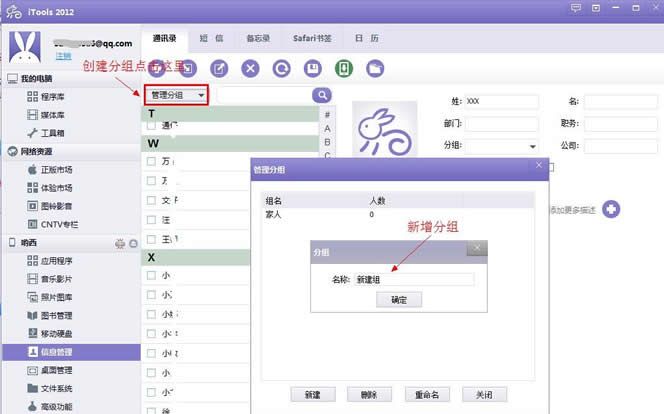664x414 pixels.
Task: Click 确定 in the 分组 dialog
Action: coord(399,300)
